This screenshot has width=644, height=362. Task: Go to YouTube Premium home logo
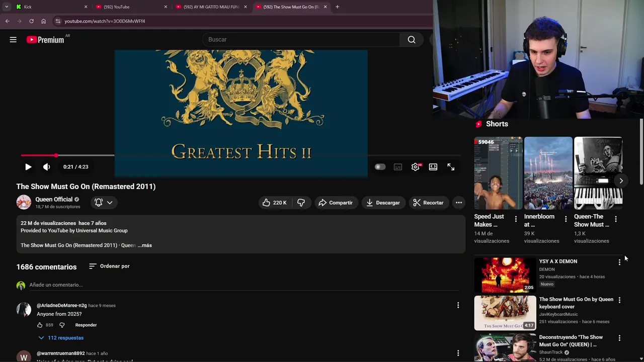(45, 40)
